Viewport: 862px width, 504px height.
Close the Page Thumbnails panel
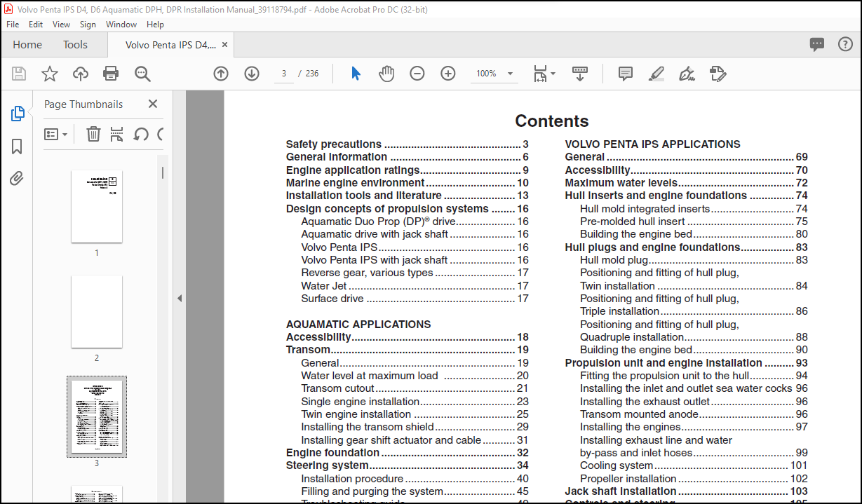[x=153, y=104]
